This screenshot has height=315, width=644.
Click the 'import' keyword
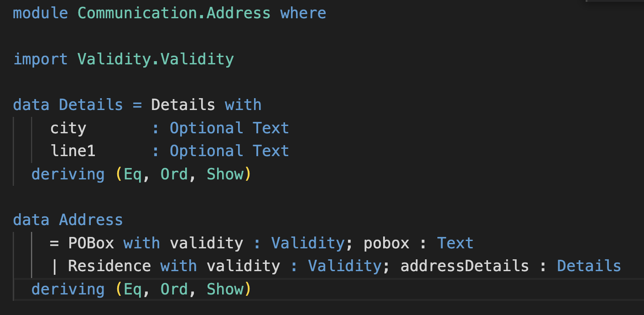tap(40, 59)
